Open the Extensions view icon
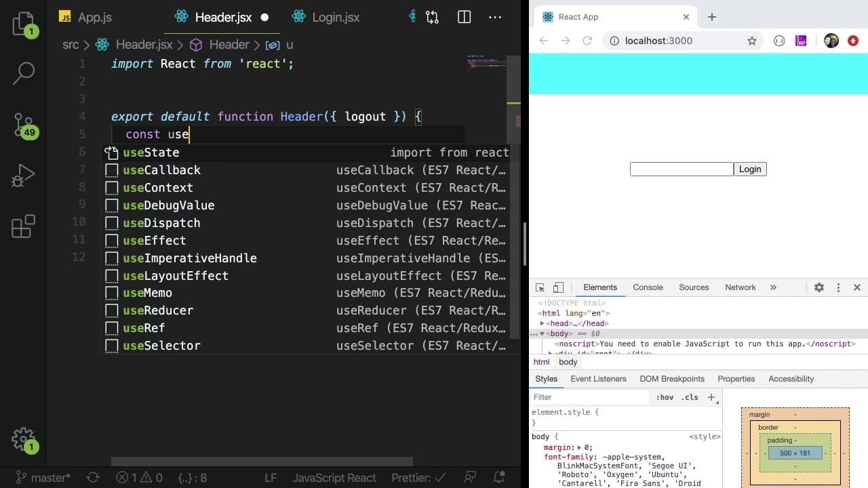 (24, 226)
